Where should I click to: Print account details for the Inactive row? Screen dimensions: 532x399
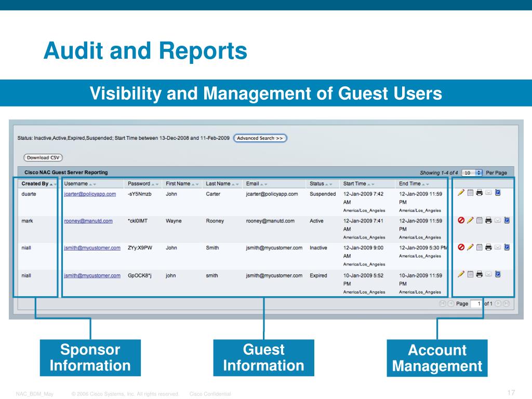488,247
